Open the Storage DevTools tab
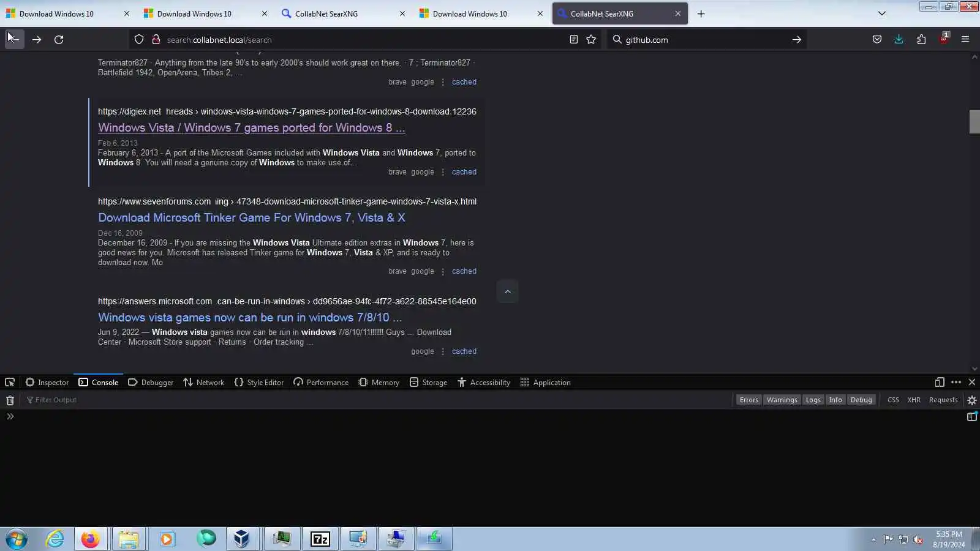 pos(429,383)
